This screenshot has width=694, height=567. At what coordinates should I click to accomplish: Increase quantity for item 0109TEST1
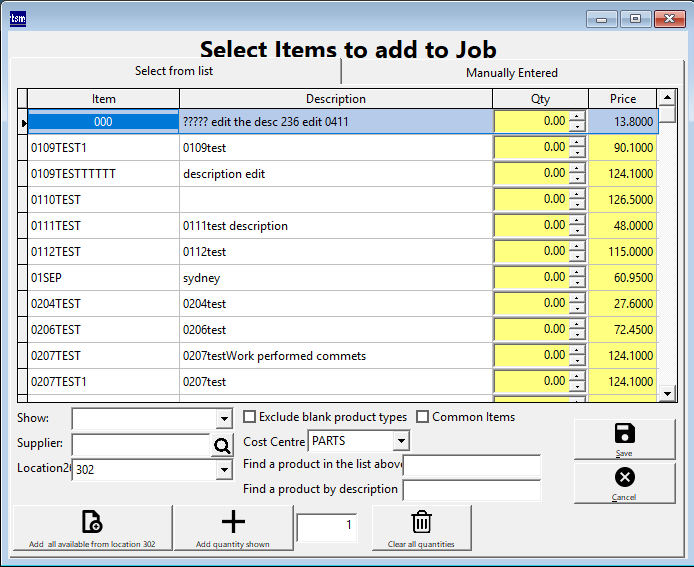[x=576, y=142]
